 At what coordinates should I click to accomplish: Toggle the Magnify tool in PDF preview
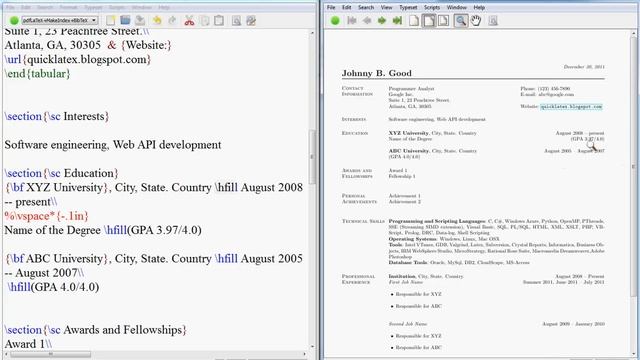[x=461, y=20]
